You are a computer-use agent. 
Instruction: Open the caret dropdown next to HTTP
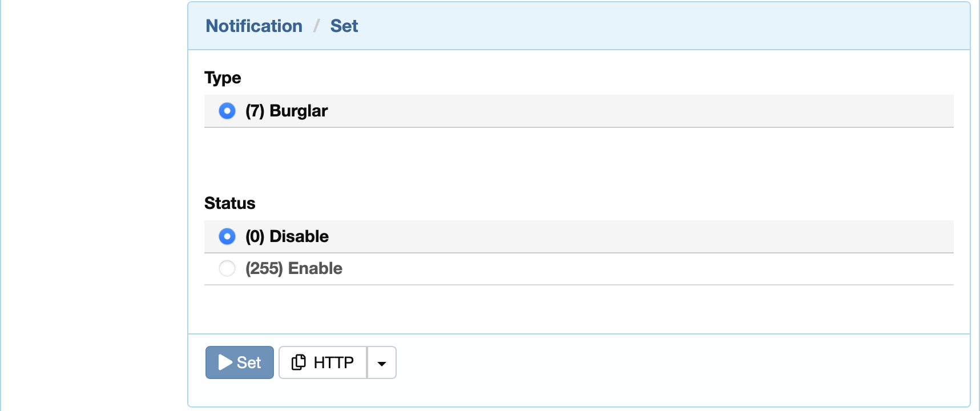(382, 362)
